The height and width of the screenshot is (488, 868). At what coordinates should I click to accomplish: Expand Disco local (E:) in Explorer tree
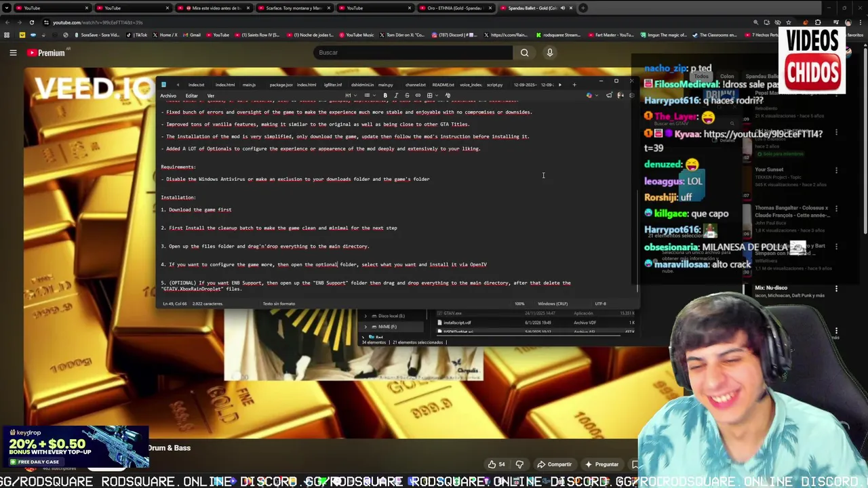366,316
